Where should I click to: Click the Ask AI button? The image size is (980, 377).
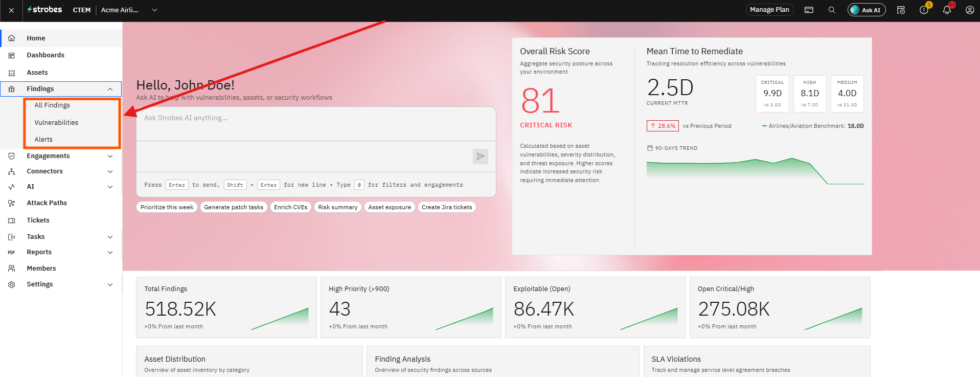867,10
